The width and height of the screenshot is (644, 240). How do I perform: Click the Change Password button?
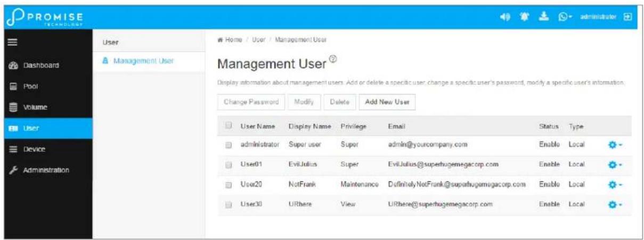[251, 102]
